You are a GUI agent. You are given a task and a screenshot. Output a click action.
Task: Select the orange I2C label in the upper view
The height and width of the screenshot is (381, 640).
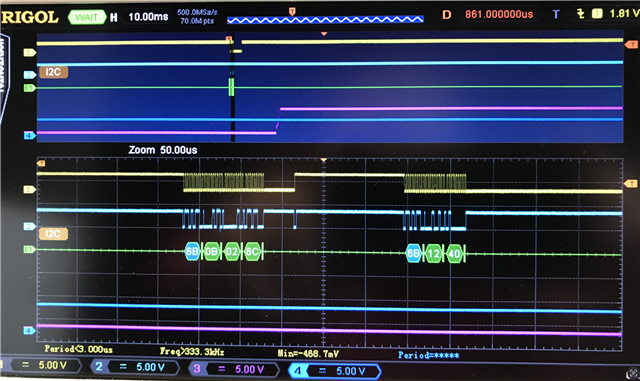point(53,72)
